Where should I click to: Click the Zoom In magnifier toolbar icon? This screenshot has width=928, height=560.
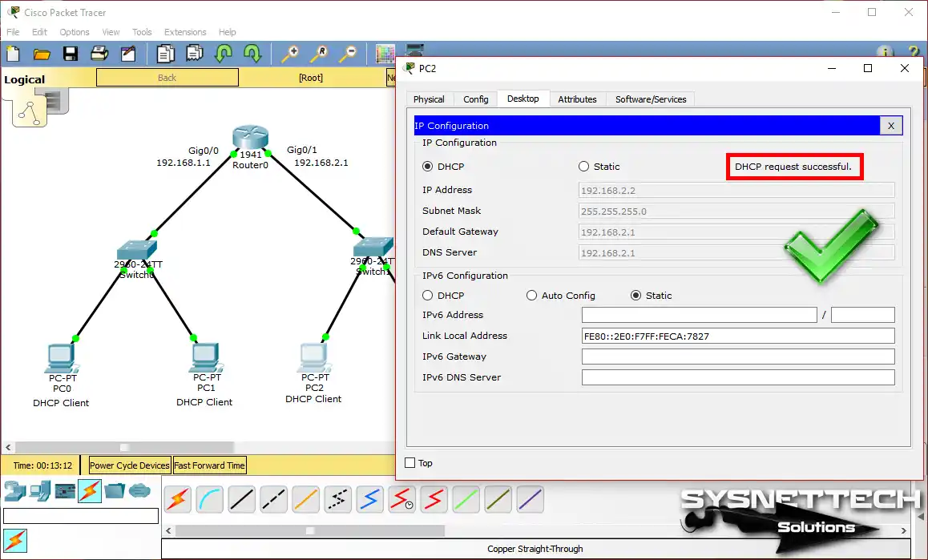pos(289,54)
